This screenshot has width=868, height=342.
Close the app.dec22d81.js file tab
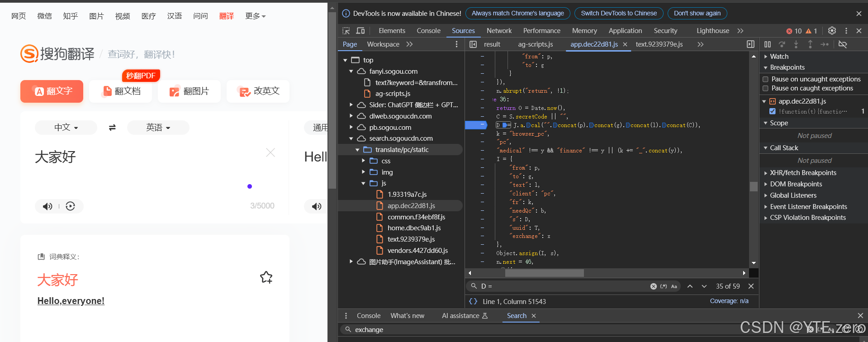pyautogui.click(x=625, y=44)
